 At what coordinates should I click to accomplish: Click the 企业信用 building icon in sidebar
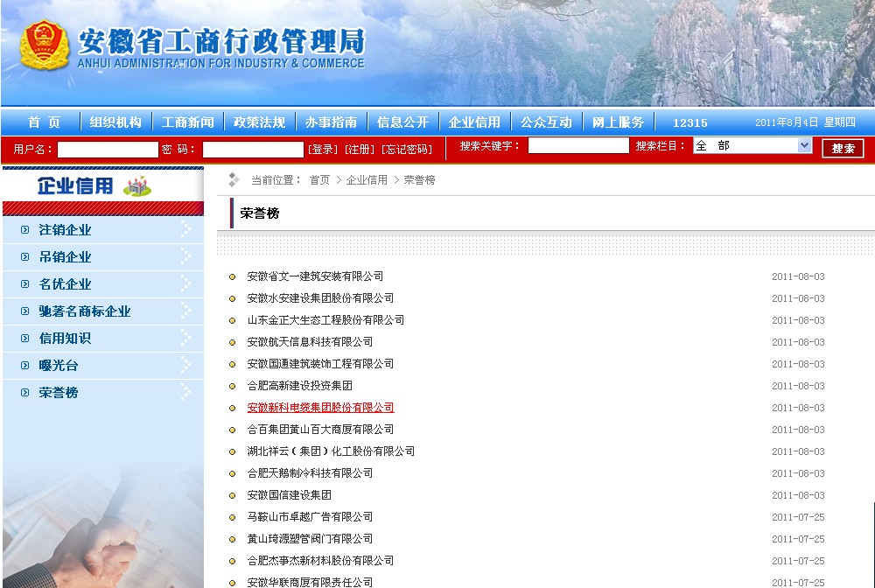136,185
